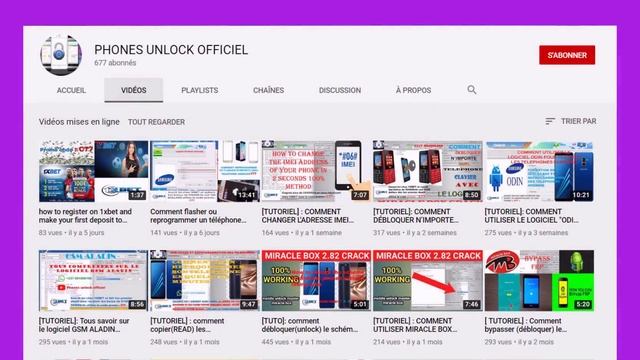Open Miracle Box crack thumbnail 5:01
640x360 pixels.
tap(316, 280)
